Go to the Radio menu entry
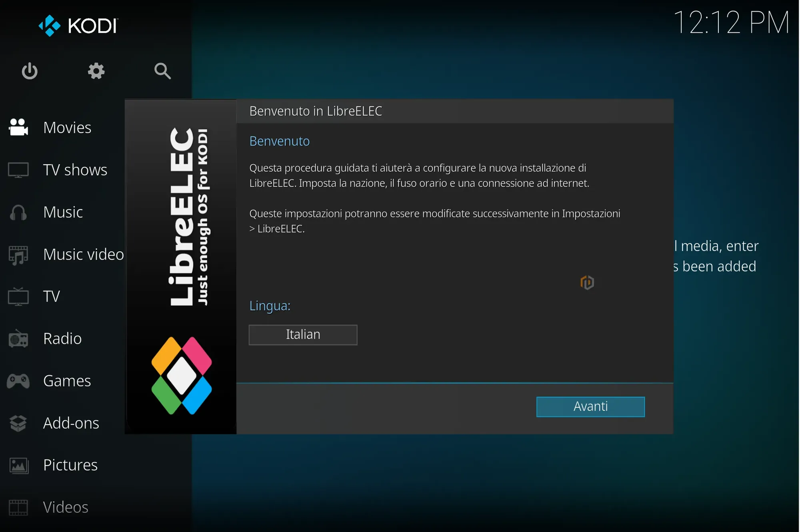Screen dimensions: 800x532 click(x=62, y=339)
